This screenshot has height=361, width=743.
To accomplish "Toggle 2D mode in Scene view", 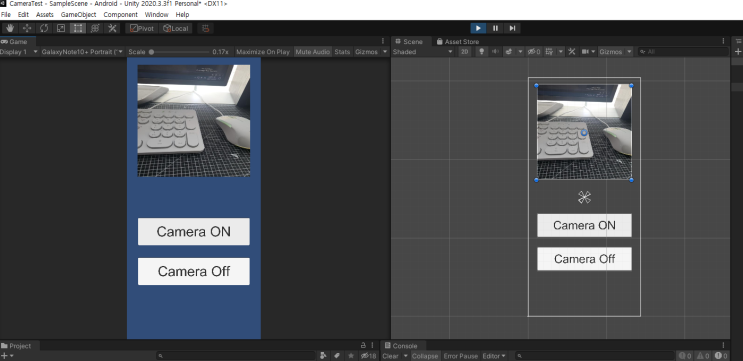I will point(465,52).
